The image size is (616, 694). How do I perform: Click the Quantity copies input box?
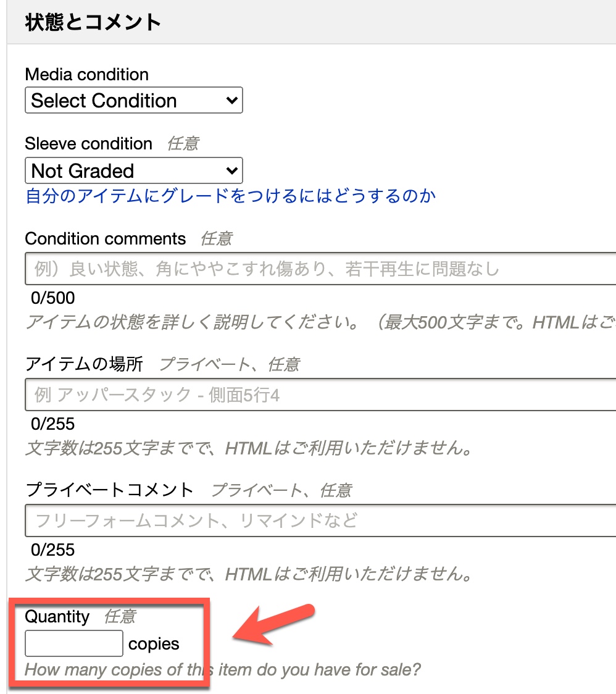[x=74, y=643]
